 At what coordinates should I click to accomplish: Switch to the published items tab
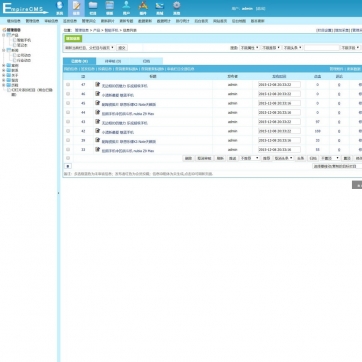(80, 61)
